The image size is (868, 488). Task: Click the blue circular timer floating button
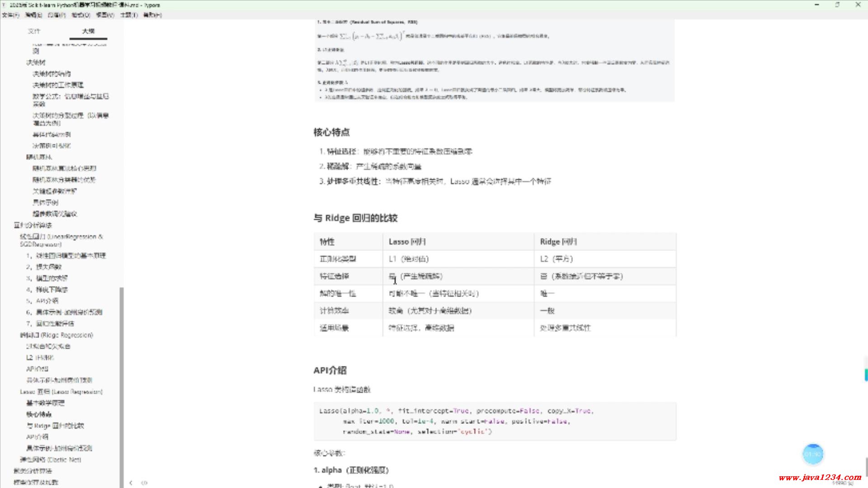[x=813, y=454]
